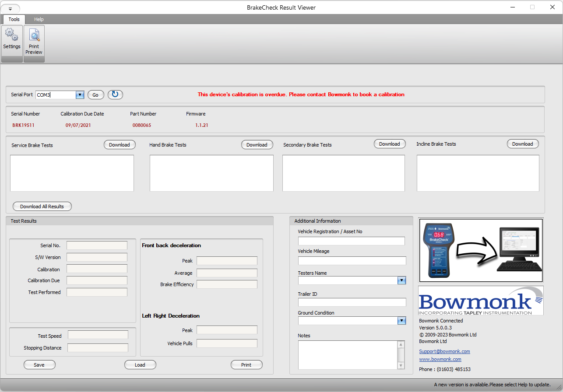563x392 pixels.
Task: Click the Left Right Deceleration Peak field
Action: point(227,330)
